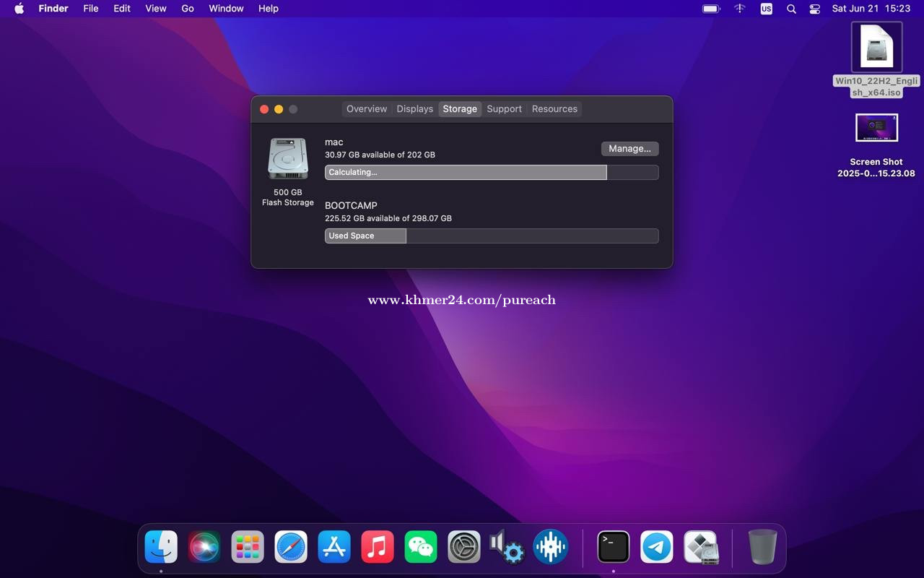Click the 500 GB Flash Storage drive icon
The height and width of the screenshot is (578, 924).
click(x=288, y=158)
